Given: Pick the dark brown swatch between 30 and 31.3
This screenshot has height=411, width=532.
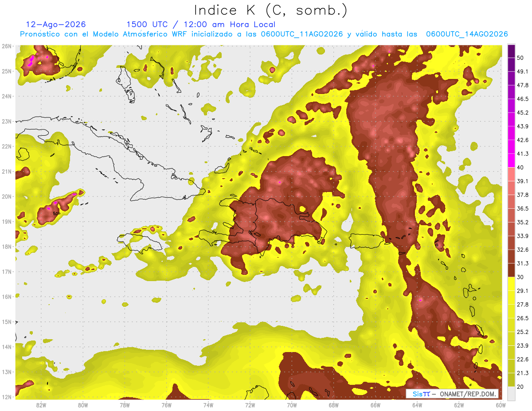Looking at the screenshot, I should pos(511,270).
